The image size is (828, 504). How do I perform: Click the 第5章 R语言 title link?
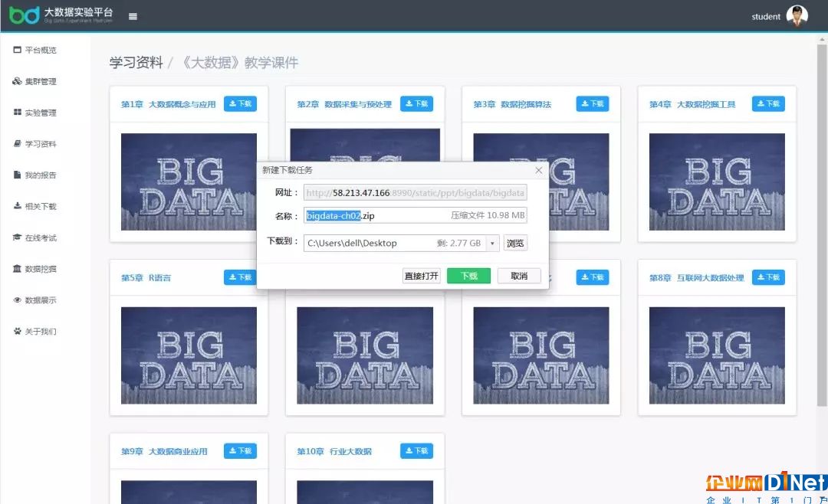tap(146, 277)
